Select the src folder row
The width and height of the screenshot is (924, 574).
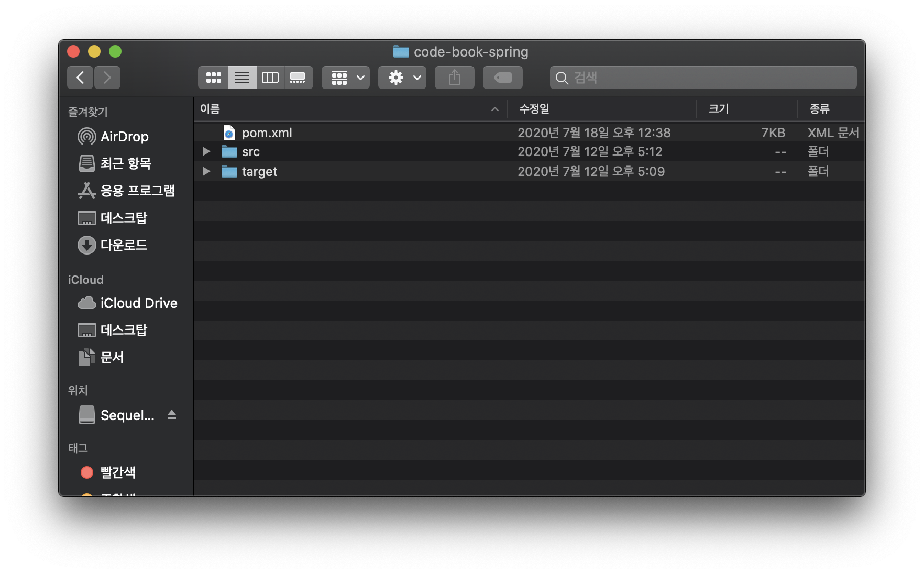point(529,152)
